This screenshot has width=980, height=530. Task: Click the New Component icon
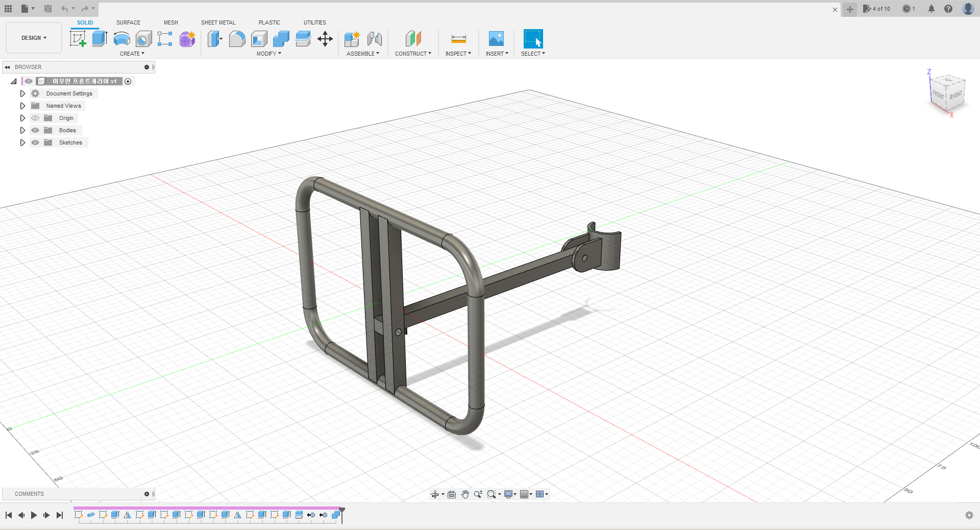pos(352,39)
